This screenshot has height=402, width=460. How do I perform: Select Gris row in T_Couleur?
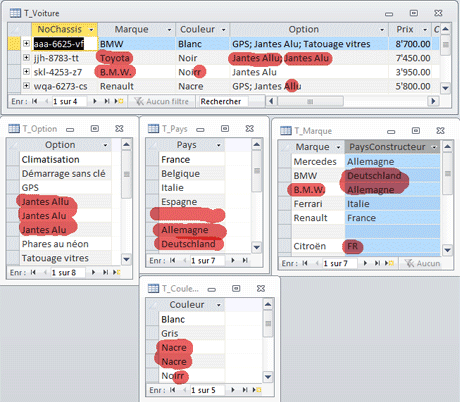[x=192, y=333]
